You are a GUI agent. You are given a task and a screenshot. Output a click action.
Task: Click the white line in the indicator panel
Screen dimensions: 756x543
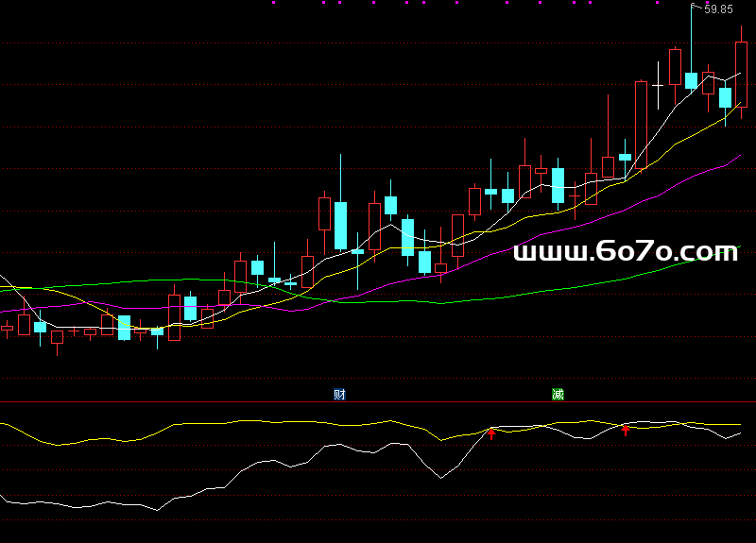pyautogui.click(x=283, y=463)
